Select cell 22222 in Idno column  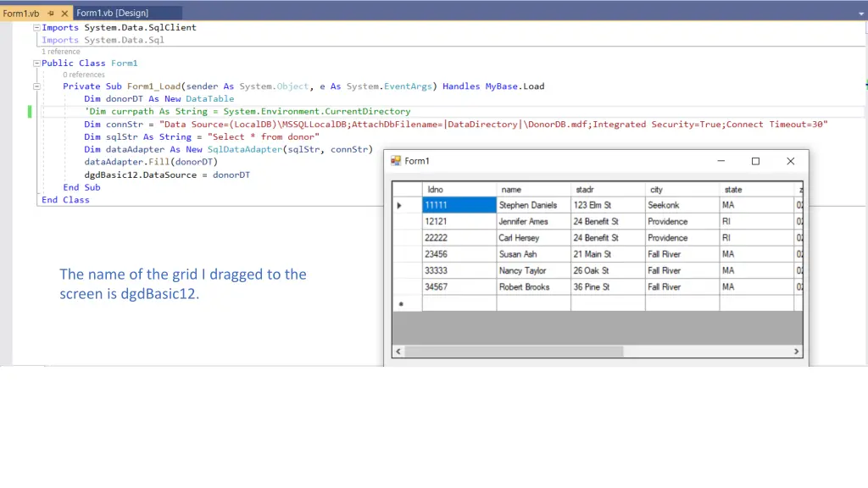tap(459, 238)
